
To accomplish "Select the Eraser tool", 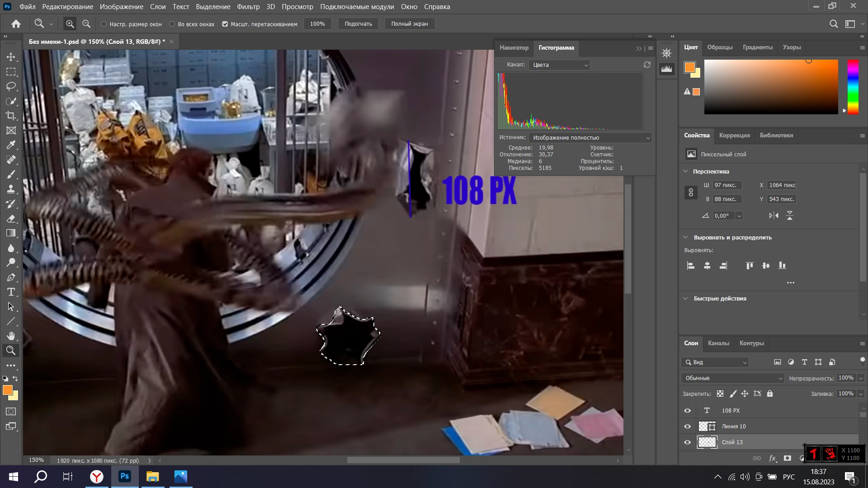I will click(x=11, y=219).
